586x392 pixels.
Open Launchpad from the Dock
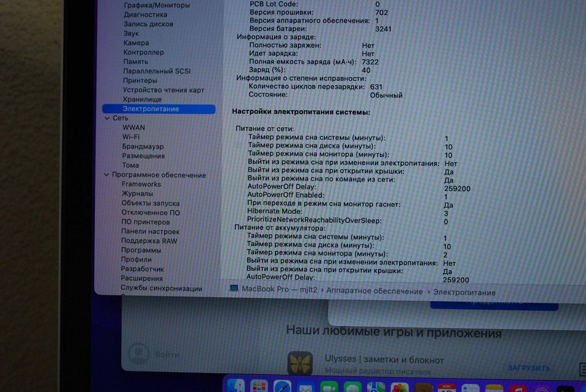(x=259, y=386)
